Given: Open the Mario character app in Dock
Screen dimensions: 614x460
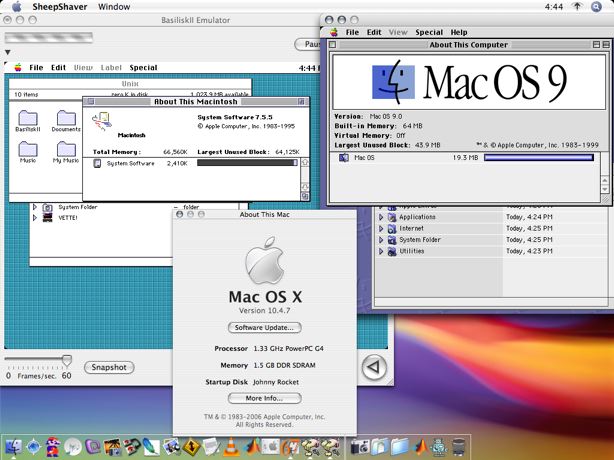Looking at the screenshot, I should pos(53,447).
